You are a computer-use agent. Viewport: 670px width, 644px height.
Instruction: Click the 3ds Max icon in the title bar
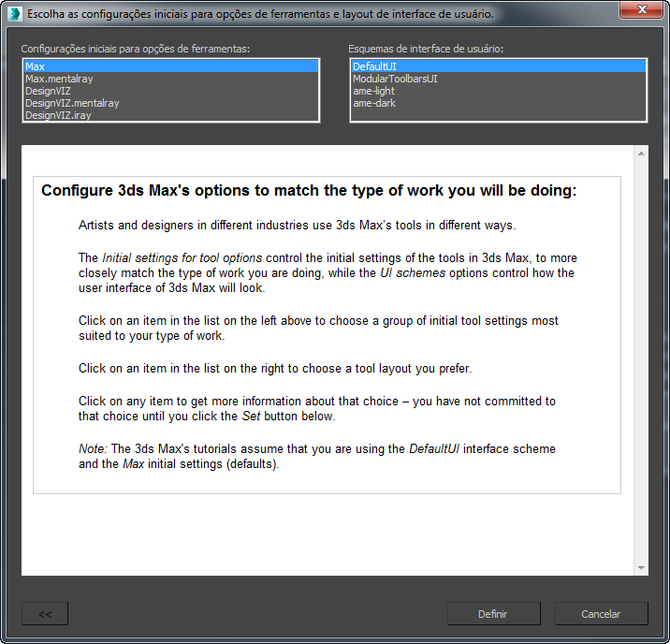[15, 14]
